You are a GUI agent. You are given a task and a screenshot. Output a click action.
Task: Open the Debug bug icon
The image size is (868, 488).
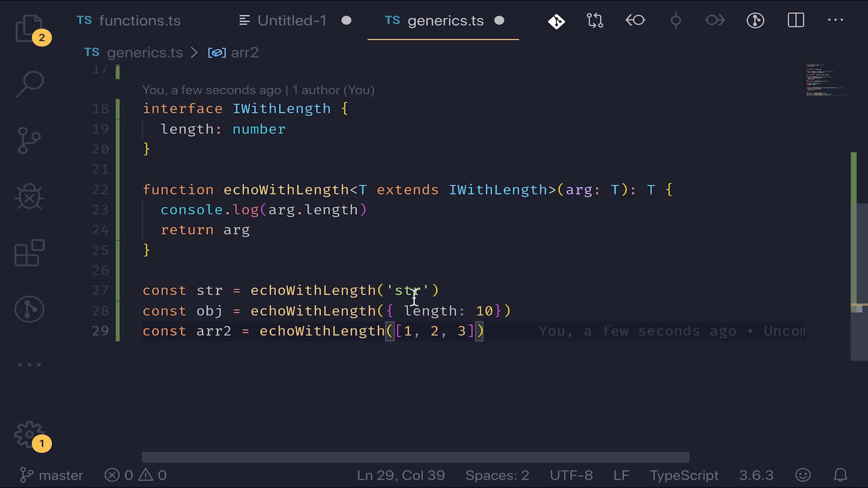(29, 197)
